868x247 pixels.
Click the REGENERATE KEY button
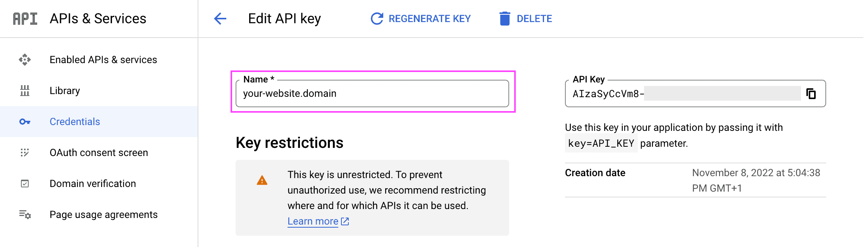point(430,18)
